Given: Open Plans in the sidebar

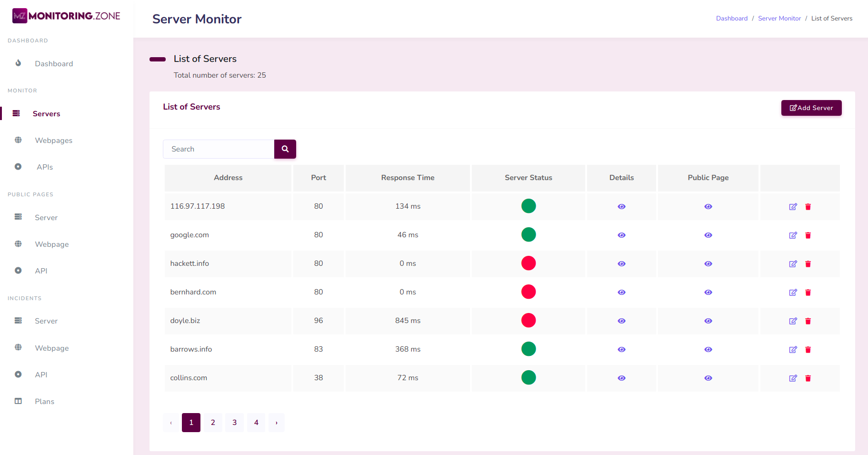Looking at the screenshot, I should (x=44, y=402).
